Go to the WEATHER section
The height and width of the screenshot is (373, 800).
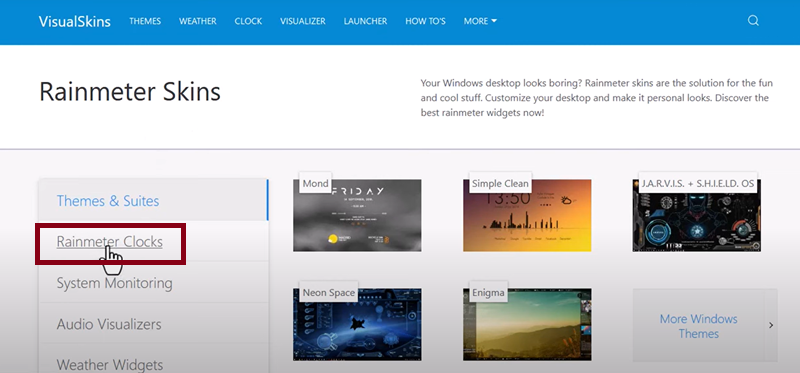click(197, 21)
